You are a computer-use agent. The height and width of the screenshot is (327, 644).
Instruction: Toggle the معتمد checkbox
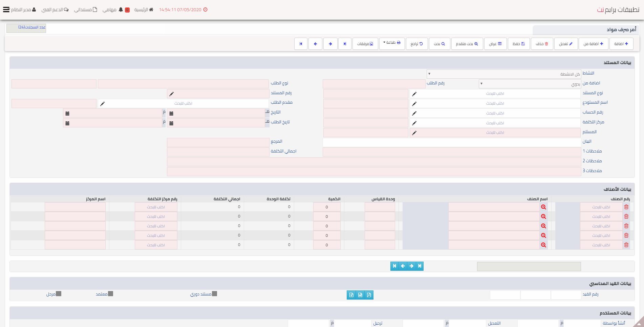(110, 294)
